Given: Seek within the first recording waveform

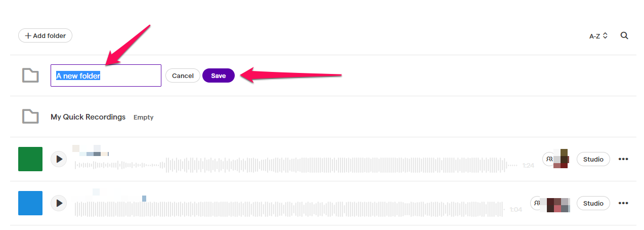Looking at the screenshot, I should (296, 165).
